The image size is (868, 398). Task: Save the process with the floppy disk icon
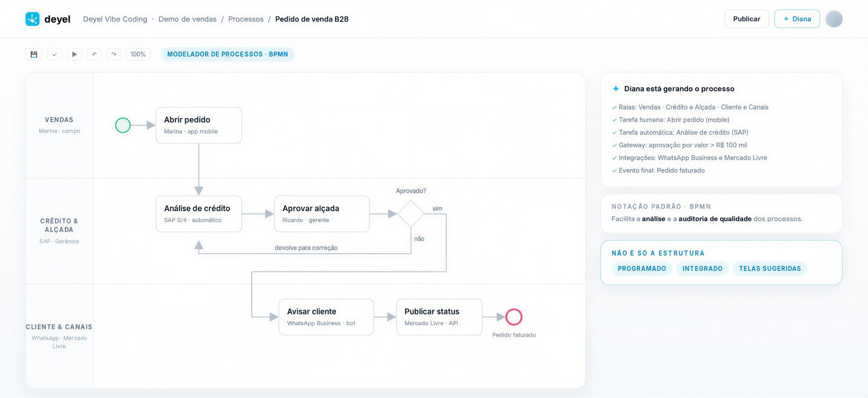[34, 54]
